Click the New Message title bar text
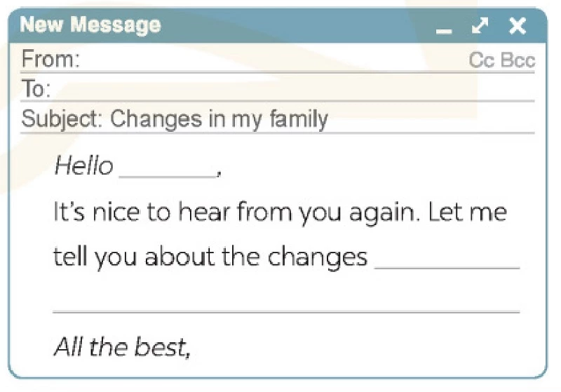 [x=90, y=26]
